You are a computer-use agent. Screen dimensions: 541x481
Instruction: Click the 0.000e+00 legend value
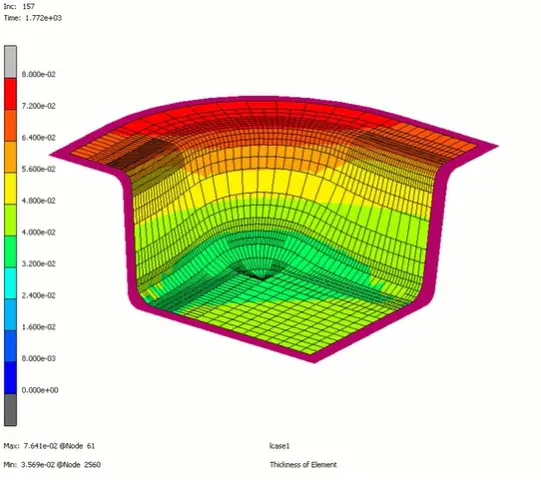pos(40,390)
